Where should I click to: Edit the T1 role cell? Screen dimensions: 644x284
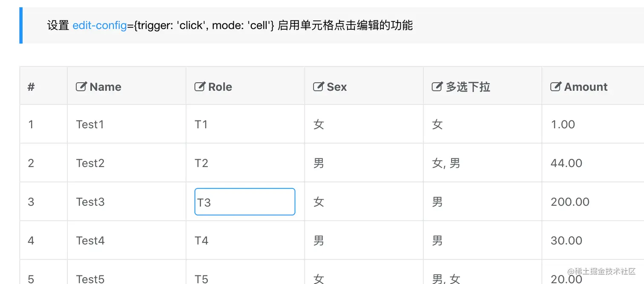(201, 124)
